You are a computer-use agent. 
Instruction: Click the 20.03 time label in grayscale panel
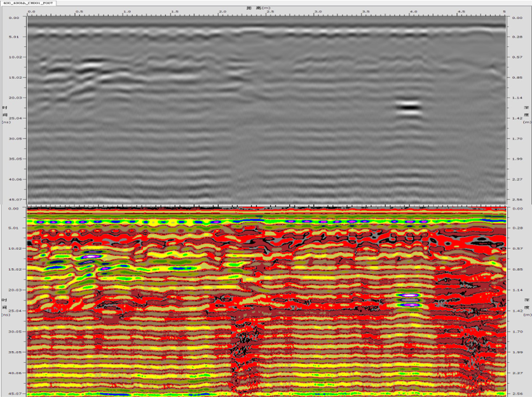tap(14, 98)
